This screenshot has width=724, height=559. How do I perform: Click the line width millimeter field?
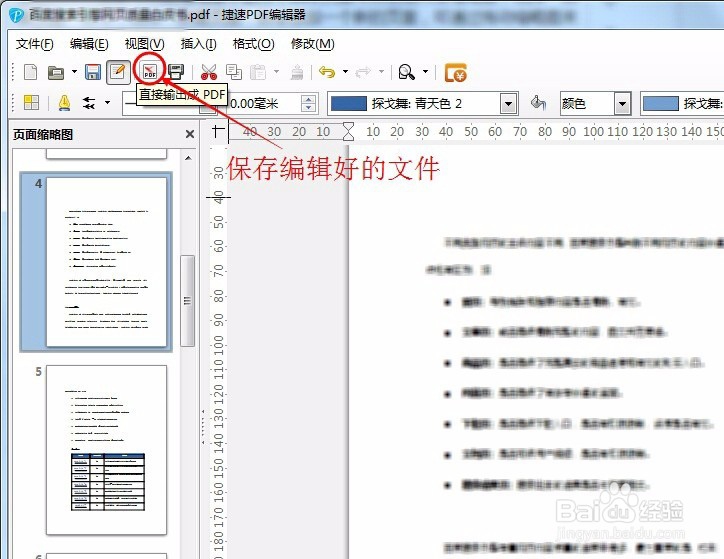coord(264,103)
